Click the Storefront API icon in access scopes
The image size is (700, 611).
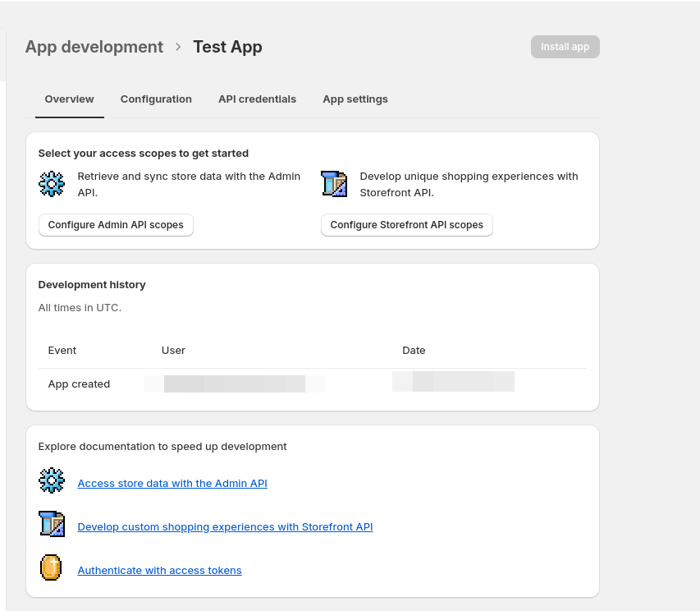[x=334, y=184]
